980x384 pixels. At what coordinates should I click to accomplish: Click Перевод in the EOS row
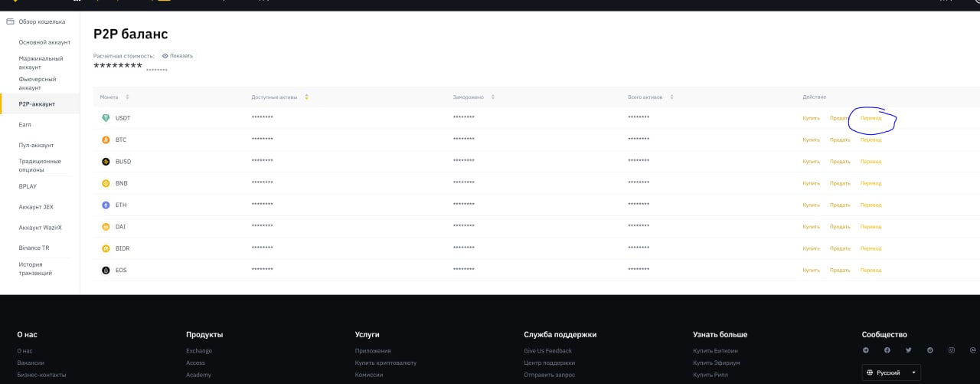pos(871,270)
